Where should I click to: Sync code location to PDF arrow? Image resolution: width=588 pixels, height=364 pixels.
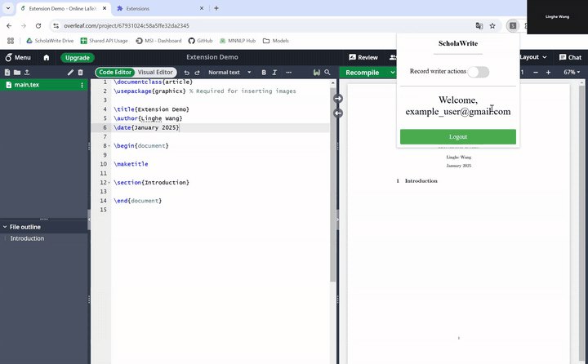(338, 98)
